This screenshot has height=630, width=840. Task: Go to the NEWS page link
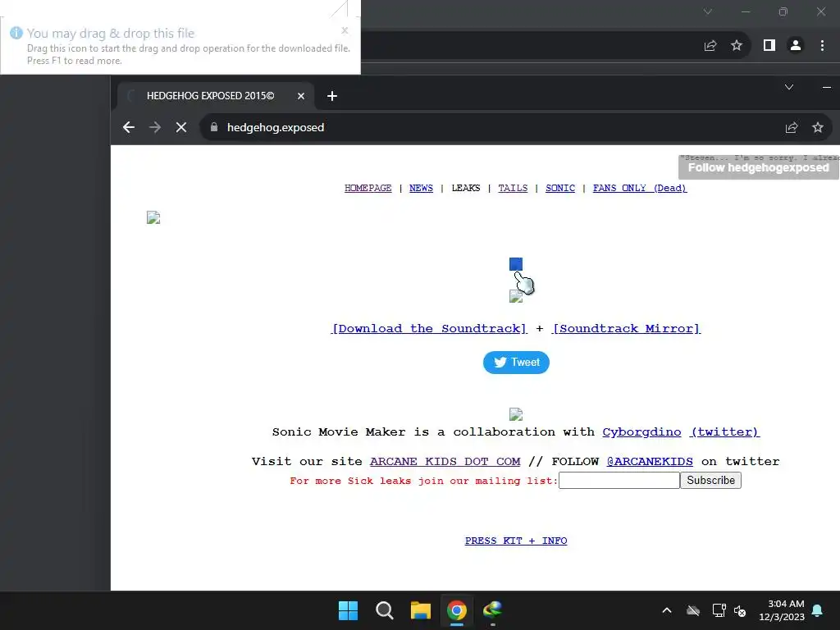point(421,188)
